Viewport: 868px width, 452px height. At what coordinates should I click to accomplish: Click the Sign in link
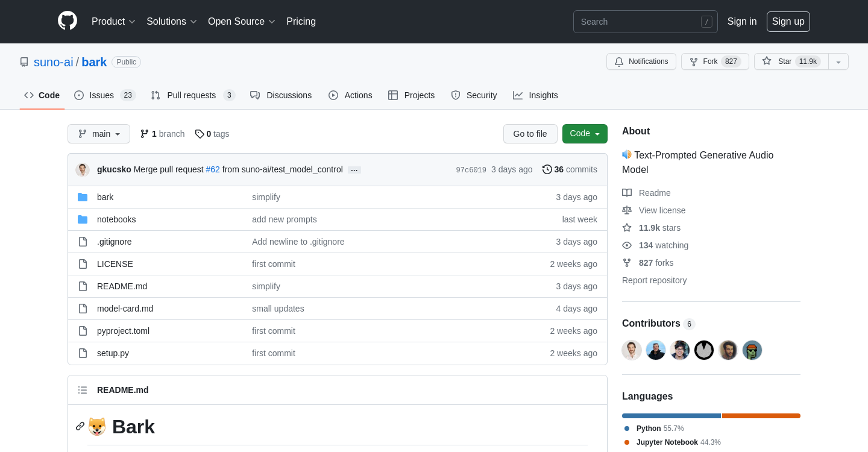point(742,22)
